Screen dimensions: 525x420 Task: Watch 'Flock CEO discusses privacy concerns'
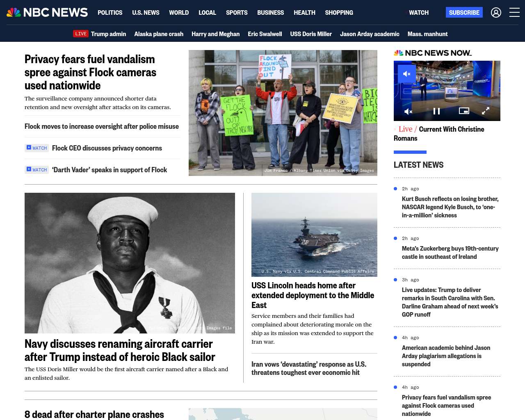[x=107, y=148]
